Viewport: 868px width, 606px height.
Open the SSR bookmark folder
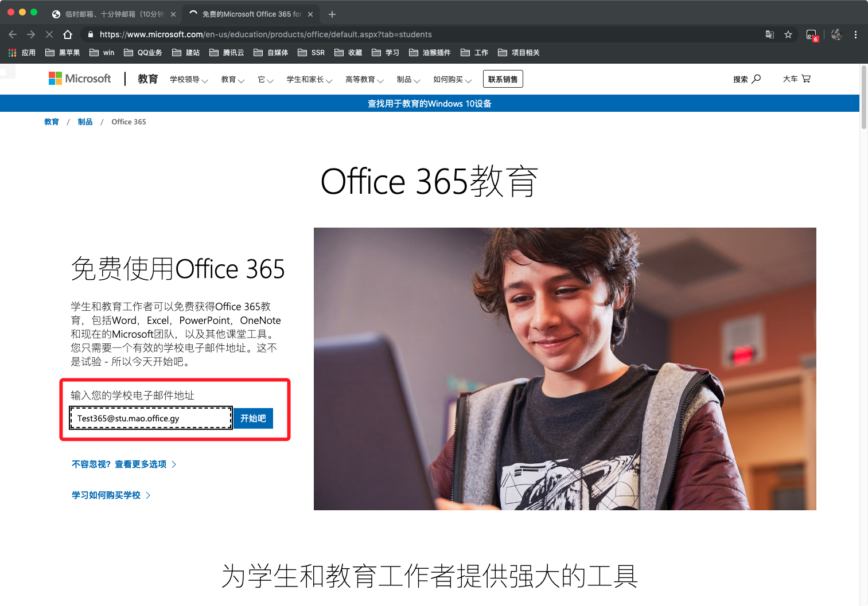[x=311, y=53]
